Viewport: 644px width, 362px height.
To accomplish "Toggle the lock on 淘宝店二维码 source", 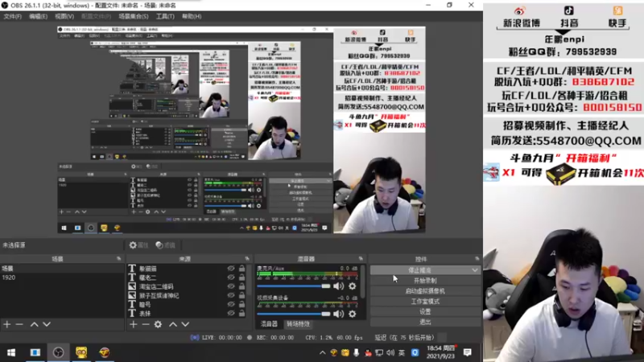I will coord(242,286).
